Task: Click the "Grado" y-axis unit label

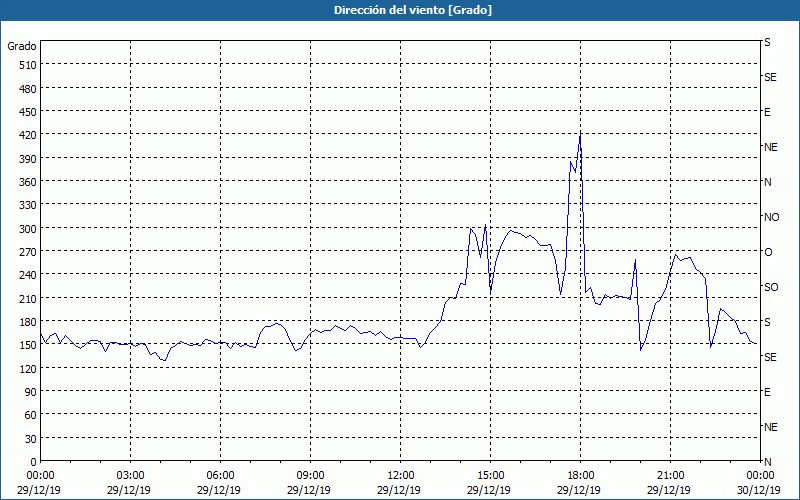Action: pyautogui.click(x=22, y=46)
